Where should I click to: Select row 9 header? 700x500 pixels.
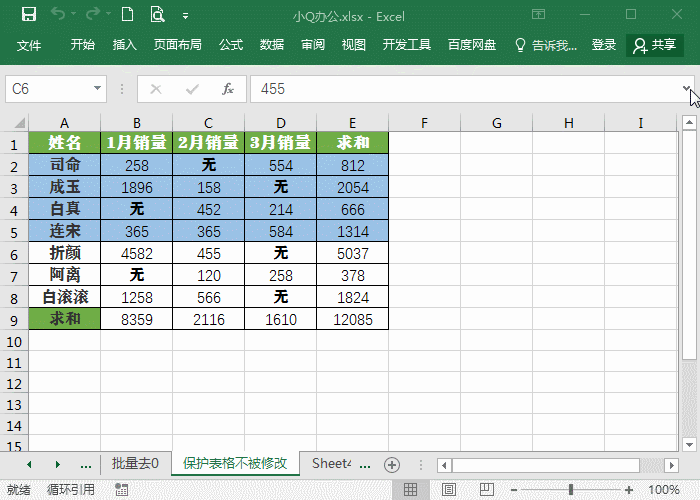(x=14, y=320)
